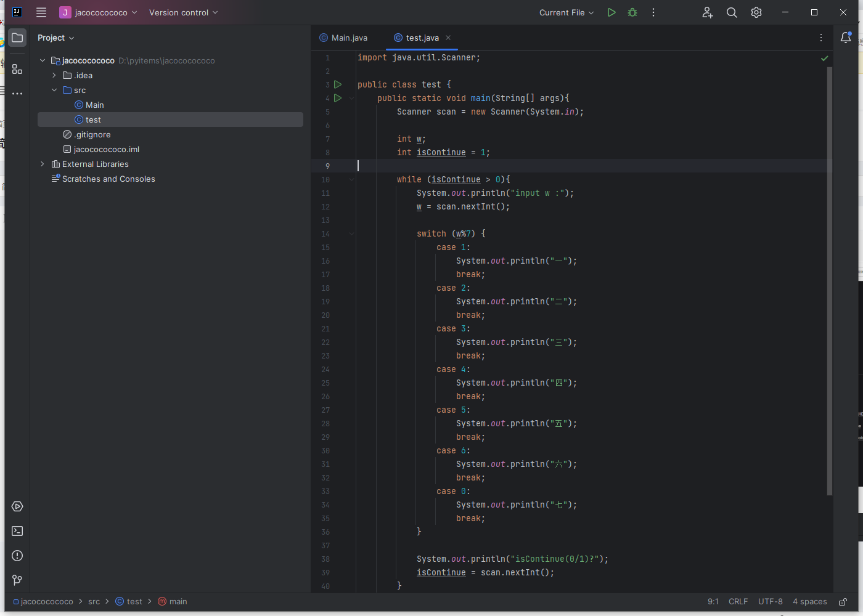This screenshot has width=863, height=616.
Task: Click the run gutter icon beside class test
Action: click(338, 84)
